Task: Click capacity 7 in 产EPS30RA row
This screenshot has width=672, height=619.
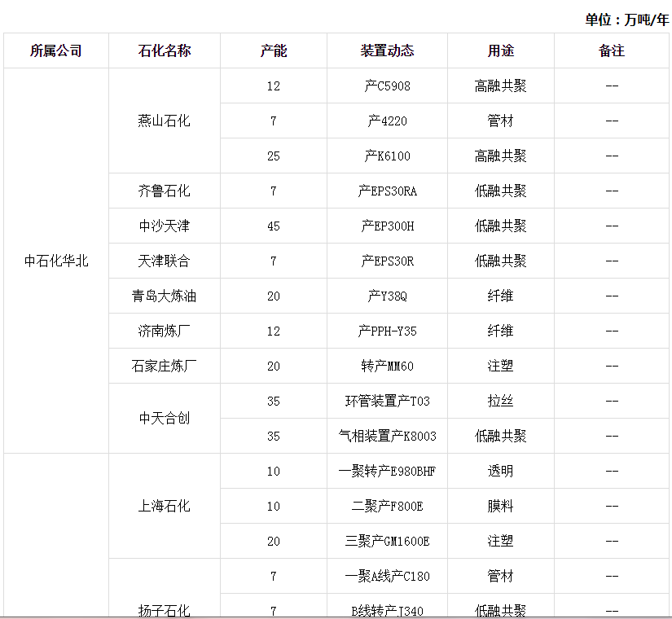Action: 274,191
